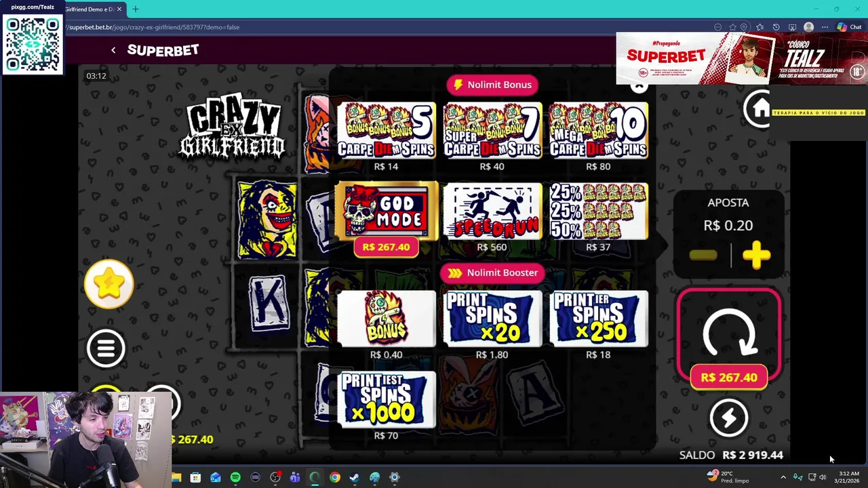Select the Printiest Spins x1000 booster
This screenshot has height=488, width=868.
click(x=386, y=399)
